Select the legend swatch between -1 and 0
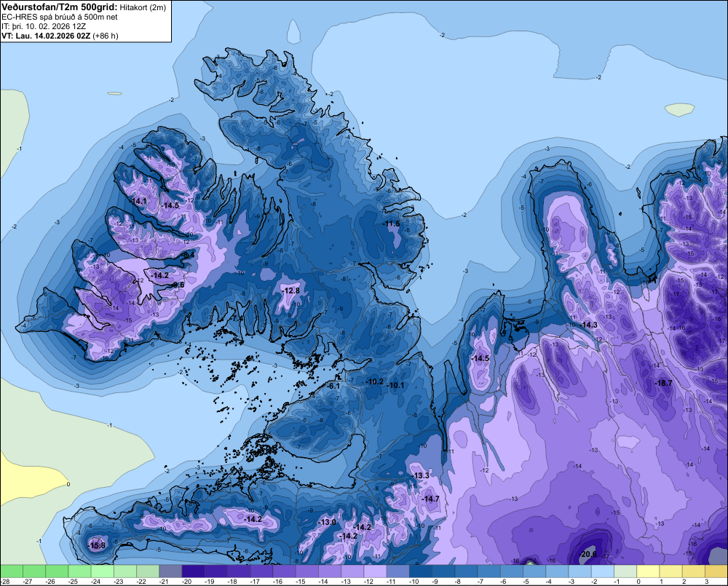The image size is (728, 586). [625, 571]
